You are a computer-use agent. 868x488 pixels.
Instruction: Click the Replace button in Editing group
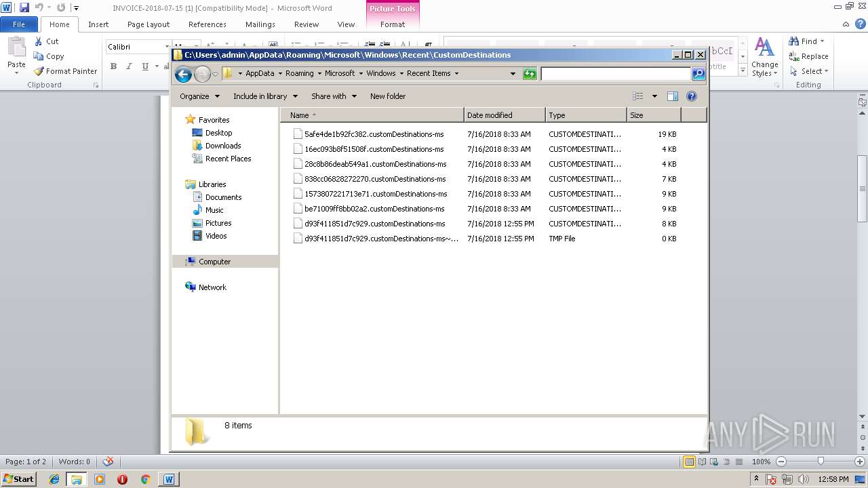point(808,56)
